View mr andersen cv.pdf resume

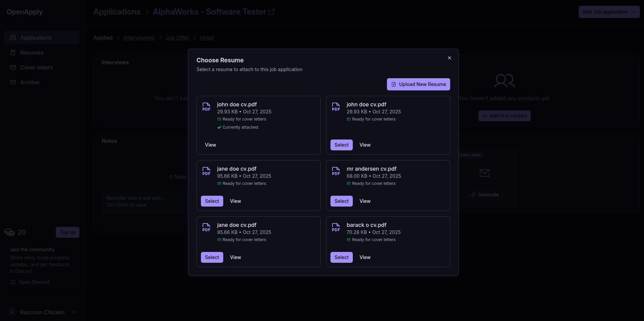tap(365, 201)
